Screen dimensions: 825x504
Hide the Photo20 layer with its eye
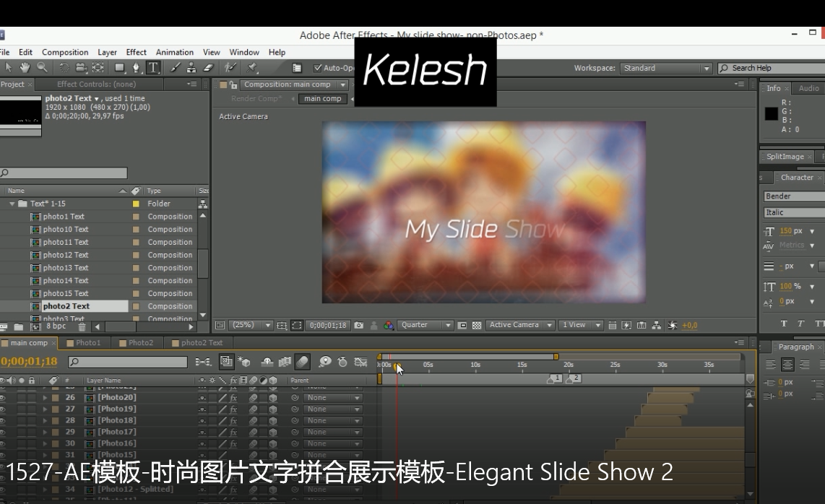(3, 398)
